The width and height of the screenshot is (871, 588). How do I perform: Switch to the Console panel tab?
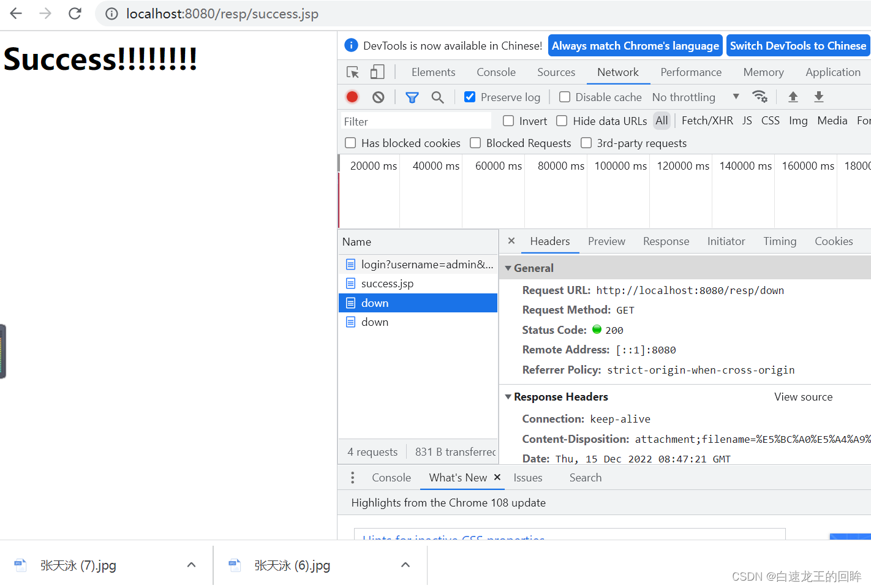pyautogui.click(x=496, y=72)
